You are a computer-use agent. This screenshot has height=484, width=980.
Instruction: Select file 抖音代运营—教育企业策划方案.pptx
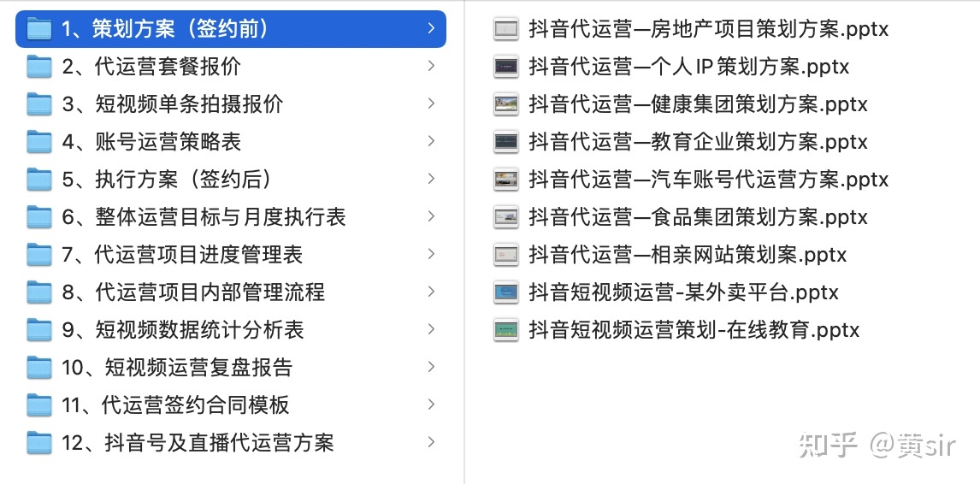[698, 142]
